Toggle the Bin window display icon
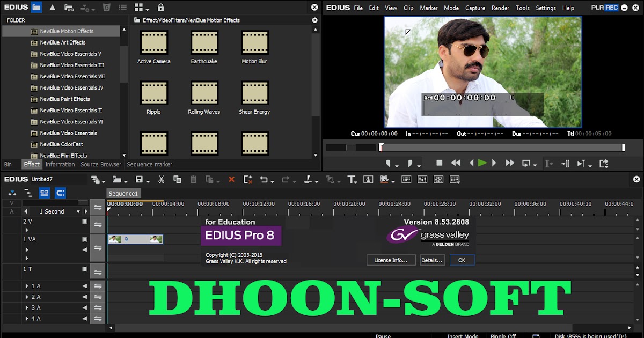Image resolution: width=644 pixels, height=338 pixels. pos(406,179)
